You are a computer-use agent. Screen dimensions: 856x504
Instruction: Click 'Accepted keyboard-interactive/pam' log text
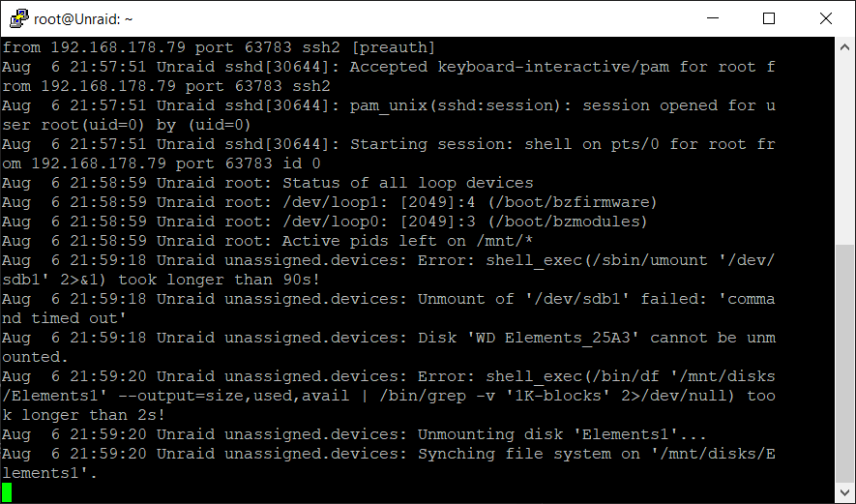(x=510, y=67)
